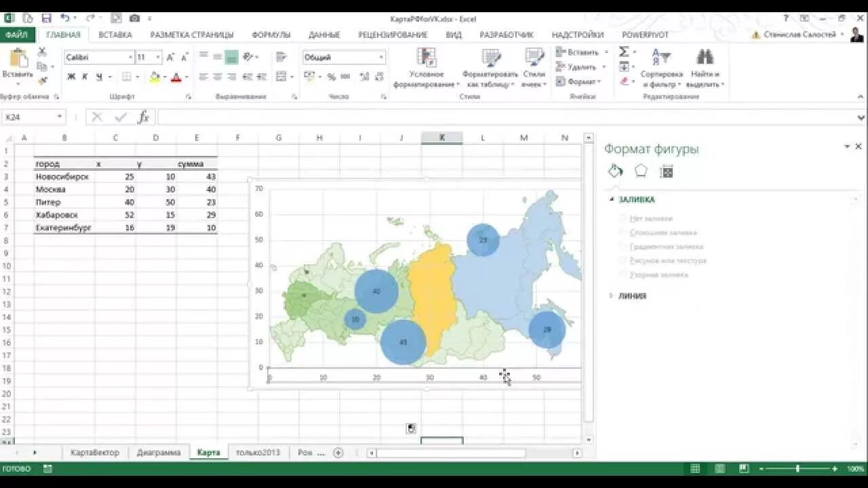Click the Format Painter brush icon
This screenshot has width=868, height=488.
pos(42,81)
